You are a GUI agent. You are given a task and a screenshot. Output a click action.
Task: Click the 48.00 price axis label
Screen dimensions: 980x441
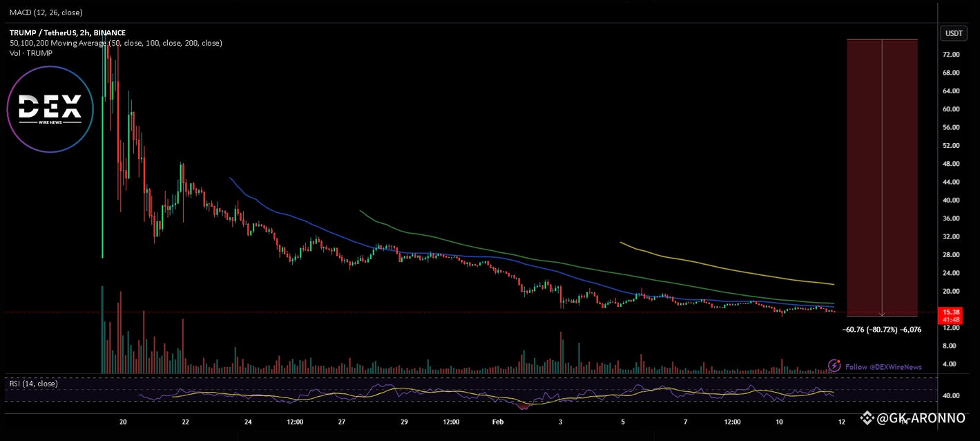coord(950,164)
